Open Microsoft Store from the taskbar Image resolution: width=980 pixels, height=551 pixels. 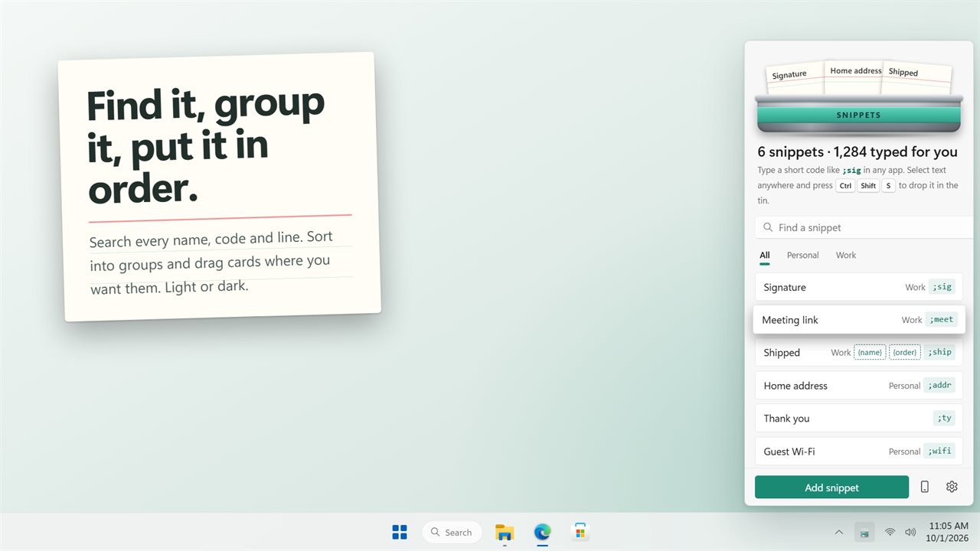(580, 532)
